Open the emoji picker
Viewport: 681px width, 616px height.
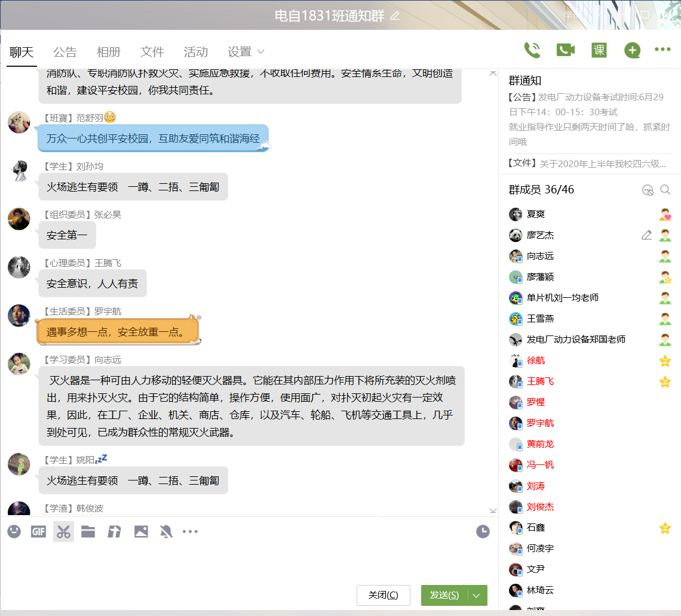coord(14,531)
